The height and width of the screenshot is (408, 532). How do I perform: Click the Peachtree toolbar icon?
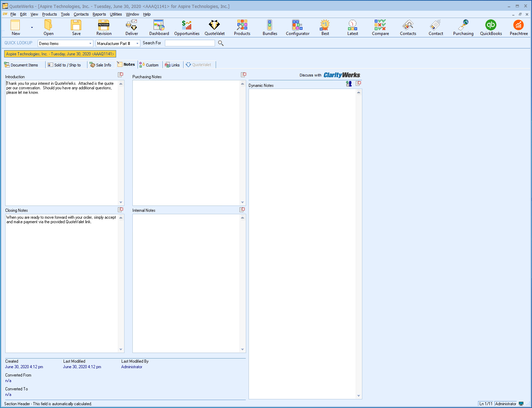[x=519, y=28]
